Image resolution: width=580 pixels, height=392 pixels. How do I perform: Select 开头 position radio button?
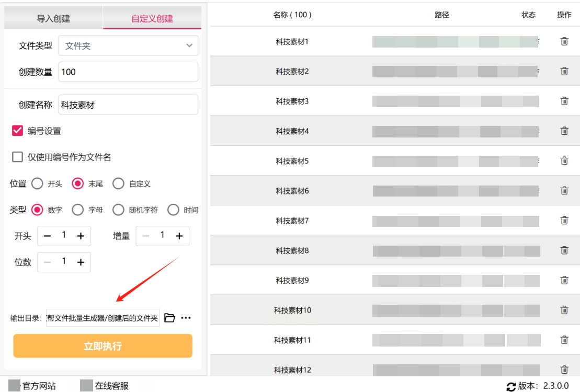[37, 183]
